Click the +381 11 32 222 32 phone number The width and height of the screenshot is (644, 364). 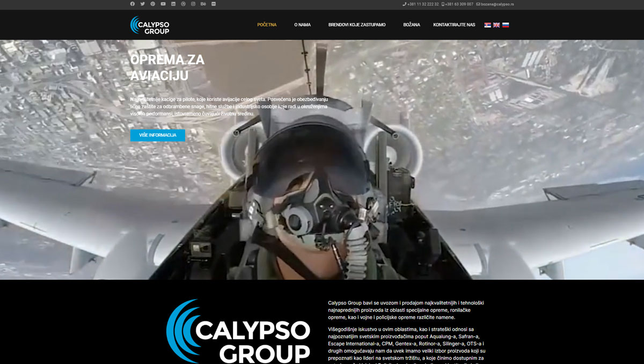click(x=423, y=4)
